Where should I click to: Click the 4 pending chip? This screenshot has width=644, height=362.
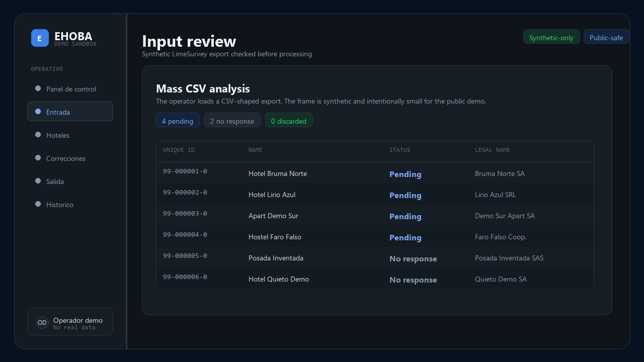(x=178, y=120)
